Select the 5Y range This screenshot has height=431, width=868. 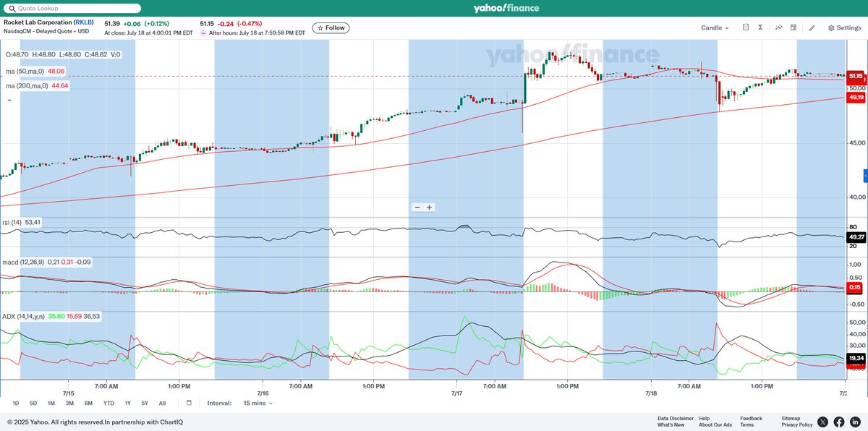pyautogui.click(x=145, y=403)
